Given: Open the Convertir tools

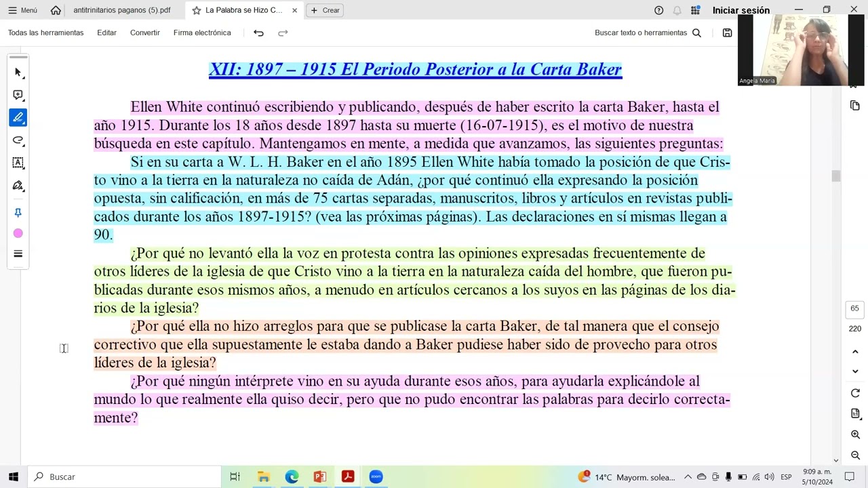Looking at the screenshot, I should tap(145, 33).
